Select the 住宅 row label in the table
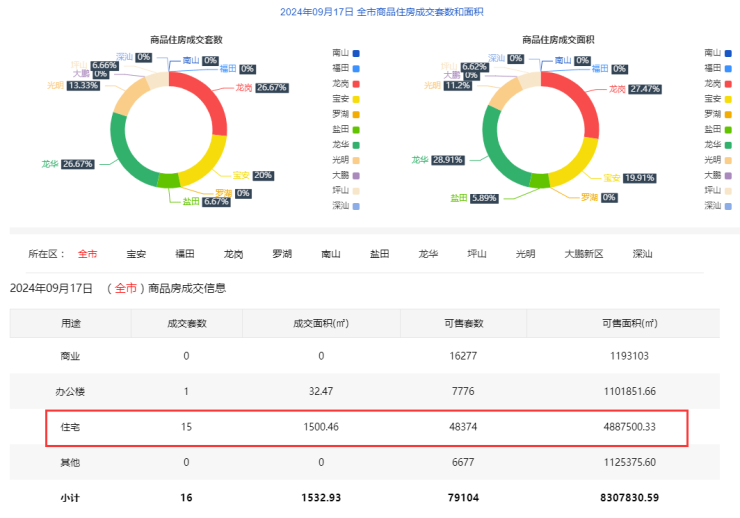Image resolution: width=740 pixels, height=518 pixels. pyautogui.click(x=71, y=426)
